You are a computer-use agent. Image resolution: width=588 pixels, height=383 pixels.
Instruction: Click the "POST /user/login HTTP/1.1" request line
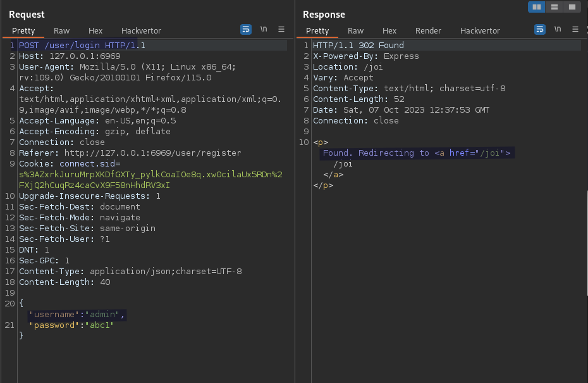click(x=82, y=46)
